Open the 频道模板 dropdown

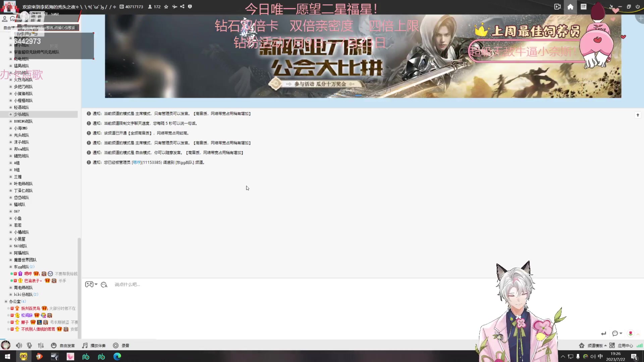pyautogui.click(x=596, y=346)
